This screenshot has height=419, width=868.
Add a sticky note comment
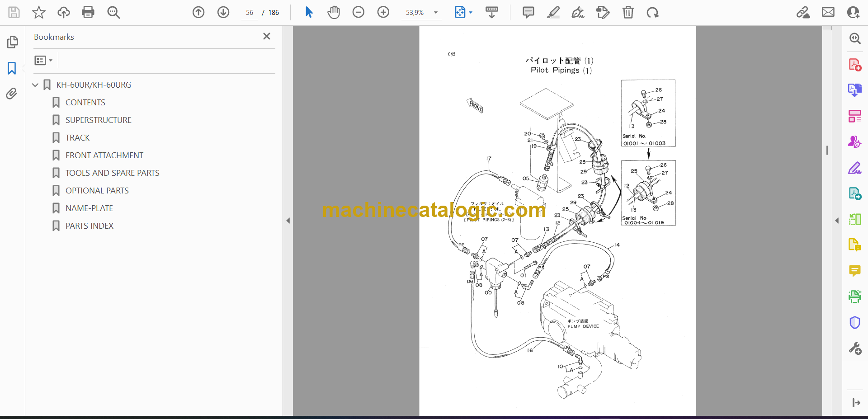[528, 12]
